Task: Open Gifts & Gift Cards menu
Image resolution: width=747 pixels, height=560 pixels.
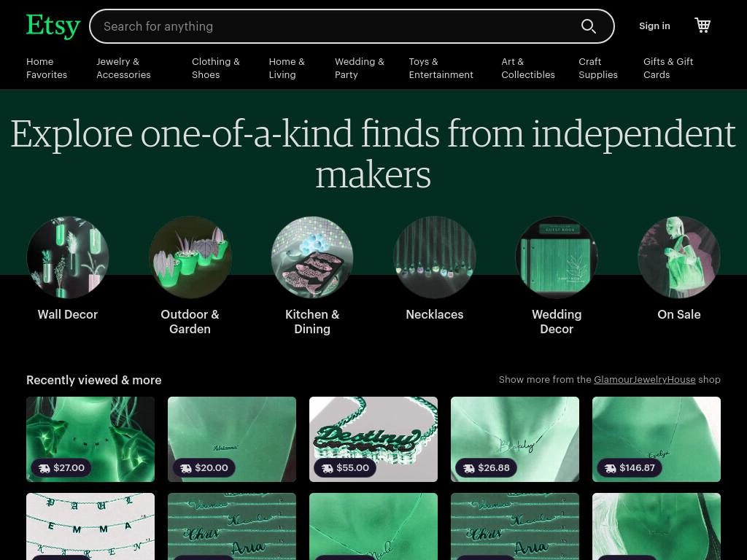Action: [x=668, y=68]
